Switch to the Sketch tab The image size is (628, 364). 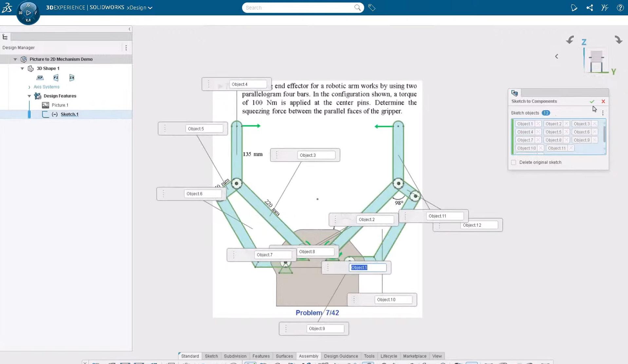(211, 356)
